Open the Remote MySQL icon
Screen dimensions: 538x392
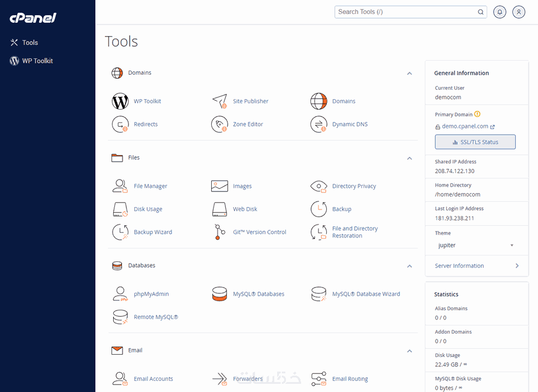tap(120, 317)
